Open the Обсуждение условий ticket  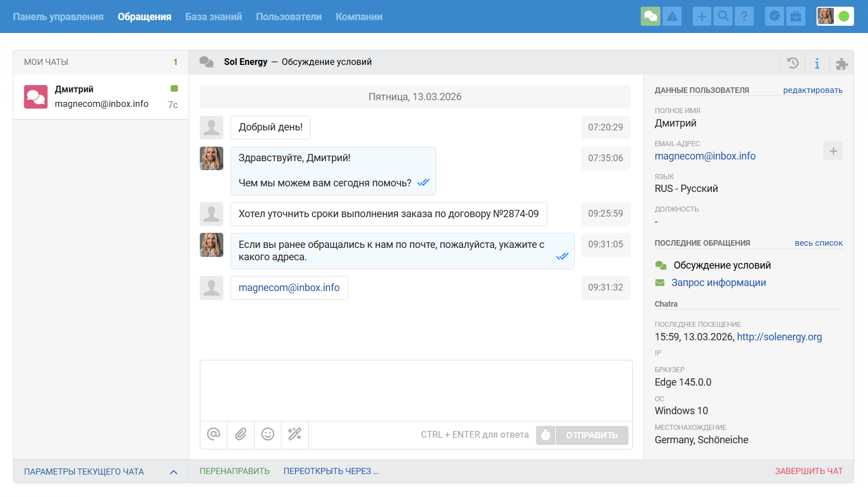[722, 265]
